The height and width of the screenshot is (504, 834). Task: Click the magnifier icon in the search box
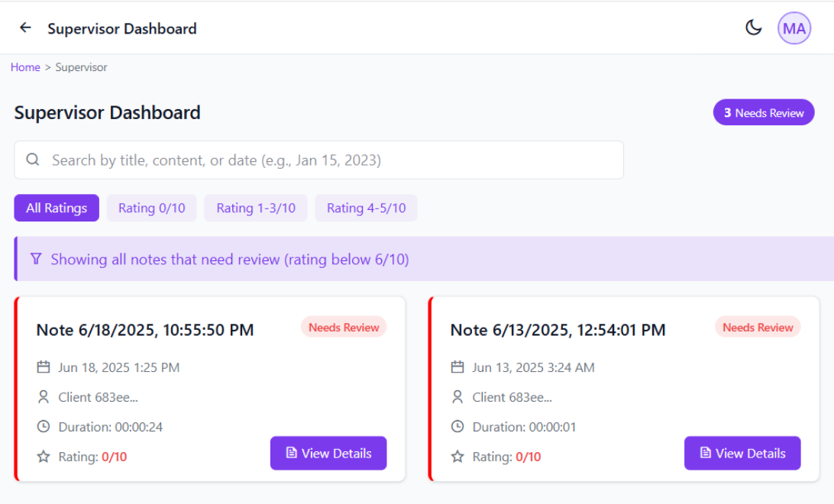click(33, 160)
